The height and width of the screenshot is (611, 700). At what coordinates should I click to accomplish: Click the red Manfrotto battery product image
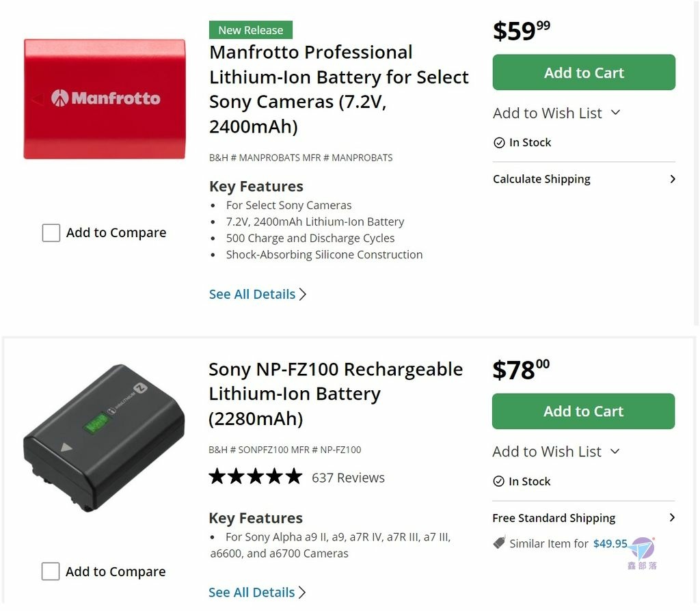(105, 99)
